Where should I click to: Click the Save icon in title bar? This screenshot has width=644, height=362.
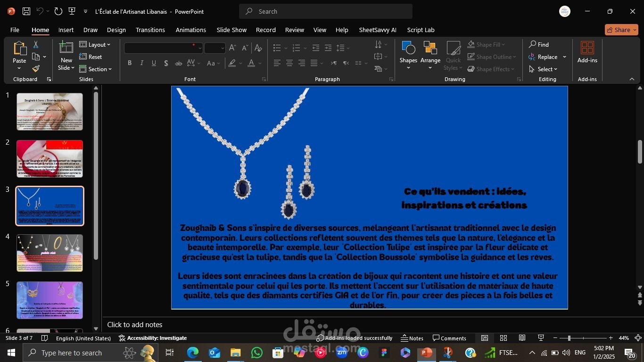click(x=26, y=11)
